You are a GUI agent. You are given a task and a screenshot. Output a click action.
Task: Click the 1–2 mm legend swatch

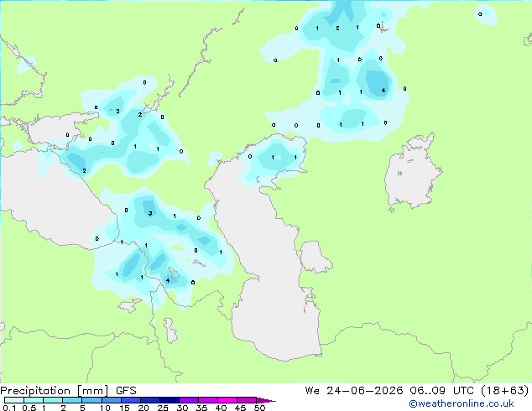53,400
